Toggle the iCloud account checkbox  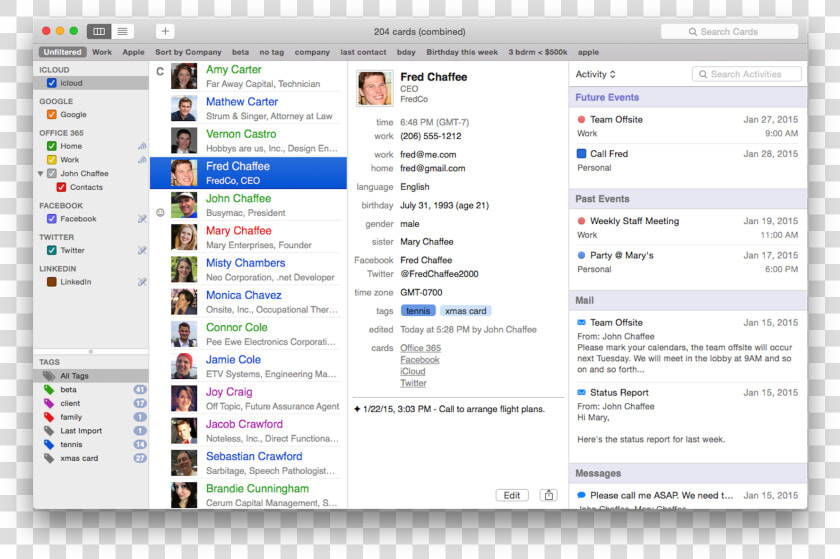tap(52, 83)
